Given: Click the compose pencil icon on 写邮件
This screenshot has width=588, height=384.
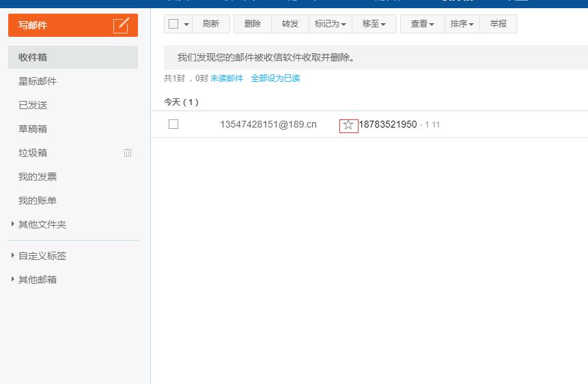Looking at the screenshot, I should tap(121, 25).
